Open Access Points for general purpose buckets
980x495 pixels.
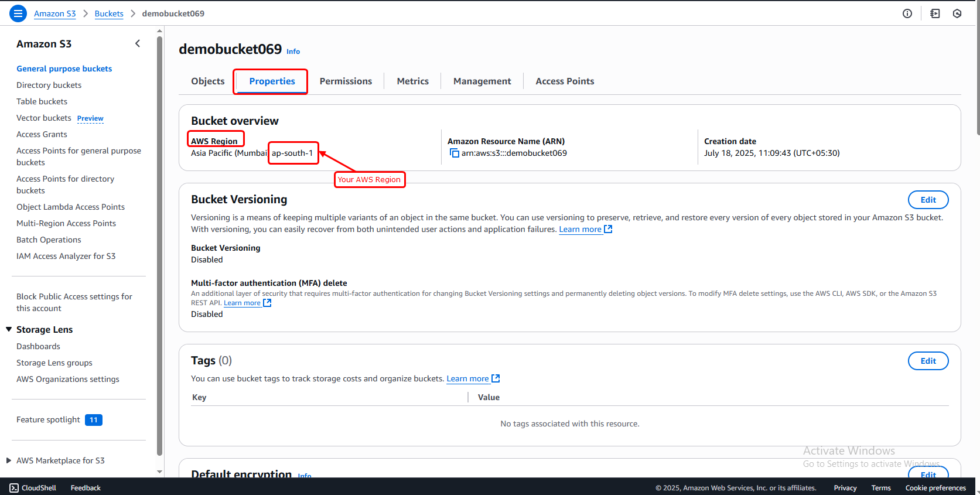[x=78, y=156]
